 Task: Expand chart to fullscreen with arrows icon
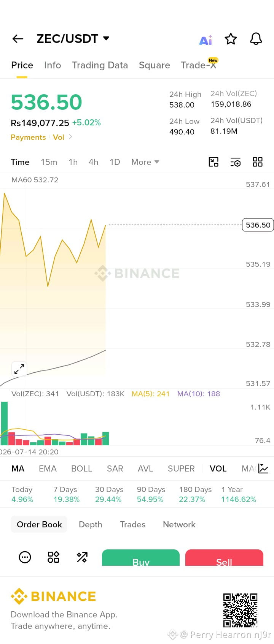pos(19,369)
